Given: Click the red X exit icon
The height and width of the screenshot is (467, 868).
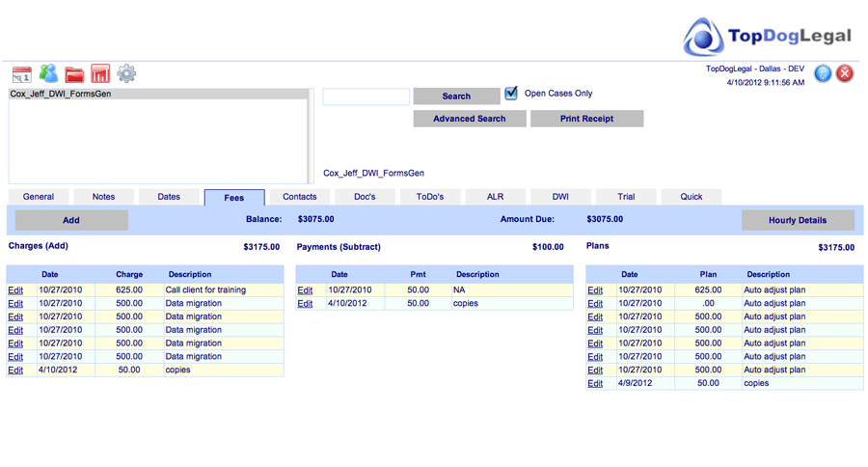Looking at the screenshot, I should tap(844, 73).
